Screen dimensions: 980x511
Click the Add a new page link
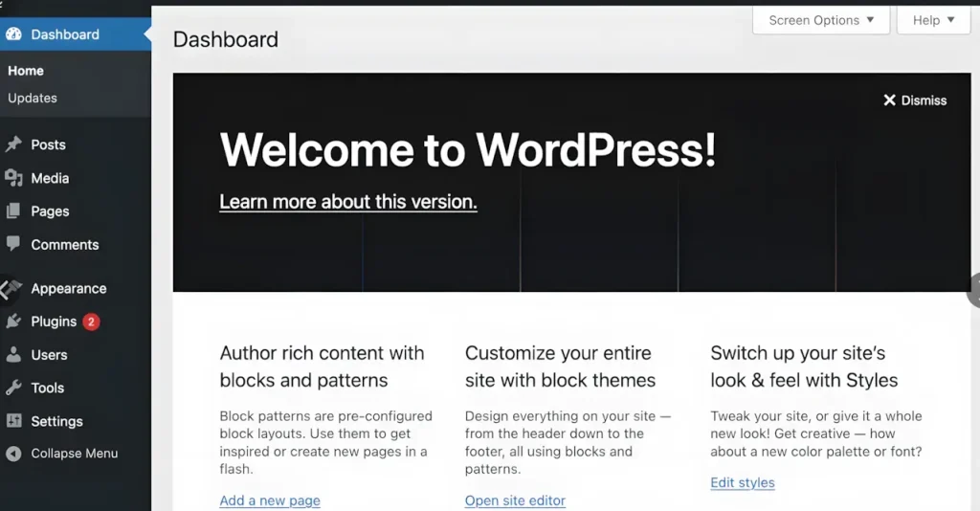(x=270, y=500)
